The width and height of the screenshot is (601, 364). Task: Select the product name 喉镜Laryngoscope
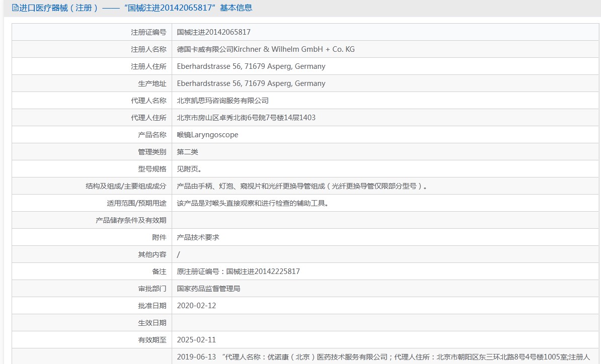[207, 135]
